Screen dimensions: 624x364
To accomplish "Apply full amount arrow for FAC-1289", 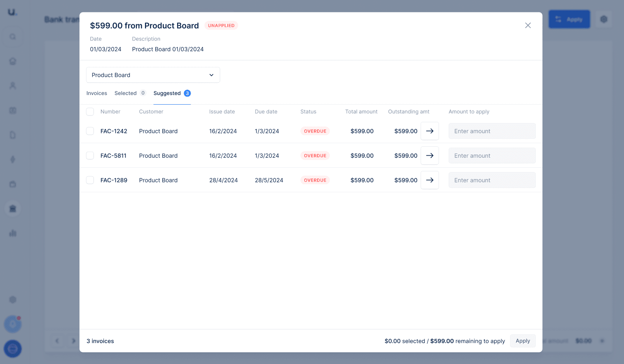I will (430, 180).
